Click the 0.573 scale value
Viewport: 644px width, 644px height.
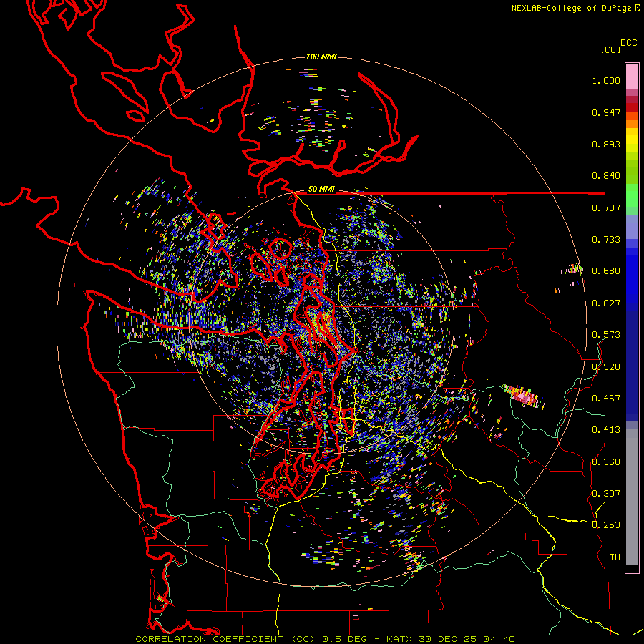pos(606,335)
